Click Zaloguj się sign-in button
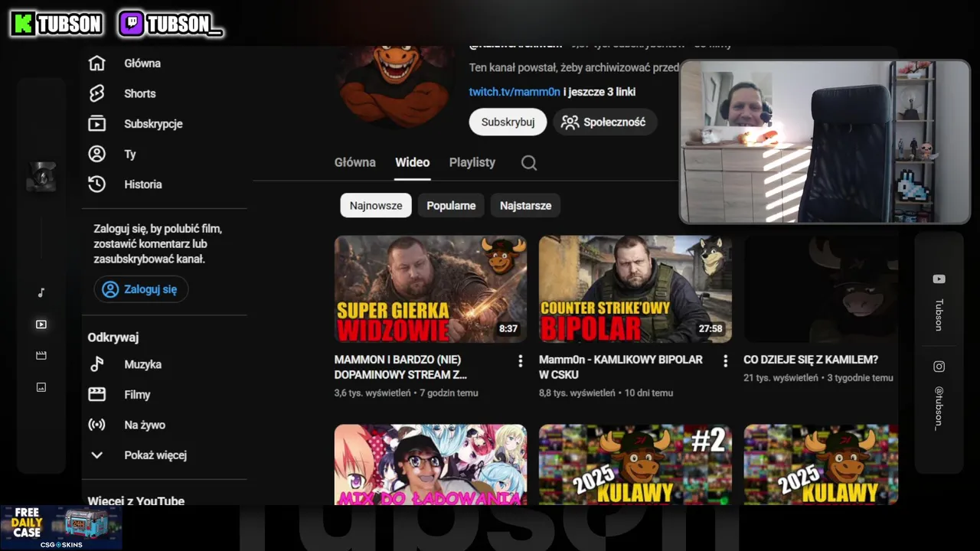Screen dimensions: 980x551 pos(141,289)
